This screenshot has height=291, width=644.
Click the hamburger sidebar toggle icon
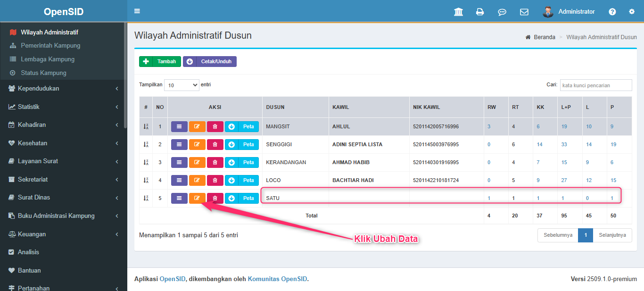coord(137,11)
